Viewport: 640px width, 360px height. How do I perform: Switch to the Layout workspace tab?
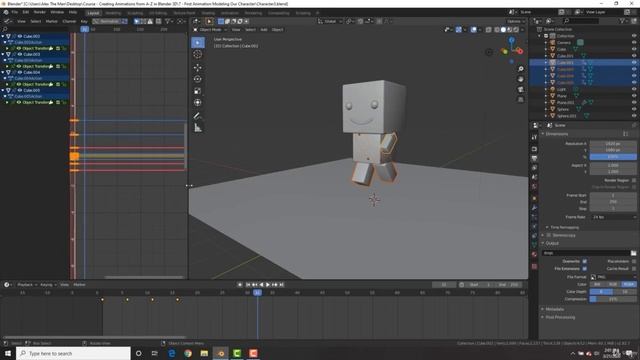(x=93, y=13)
